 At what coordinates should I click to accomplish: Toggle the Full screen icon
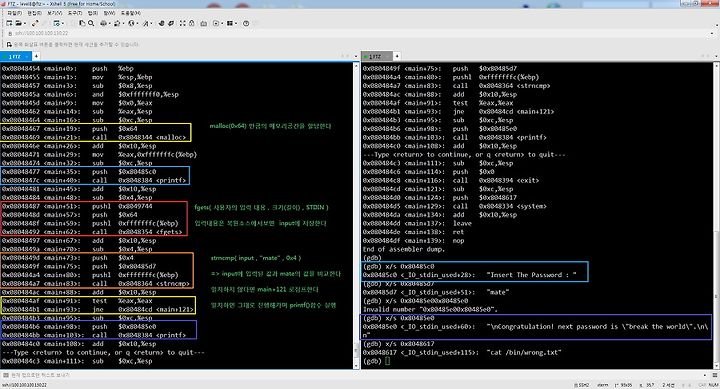[x=182, y=23]
